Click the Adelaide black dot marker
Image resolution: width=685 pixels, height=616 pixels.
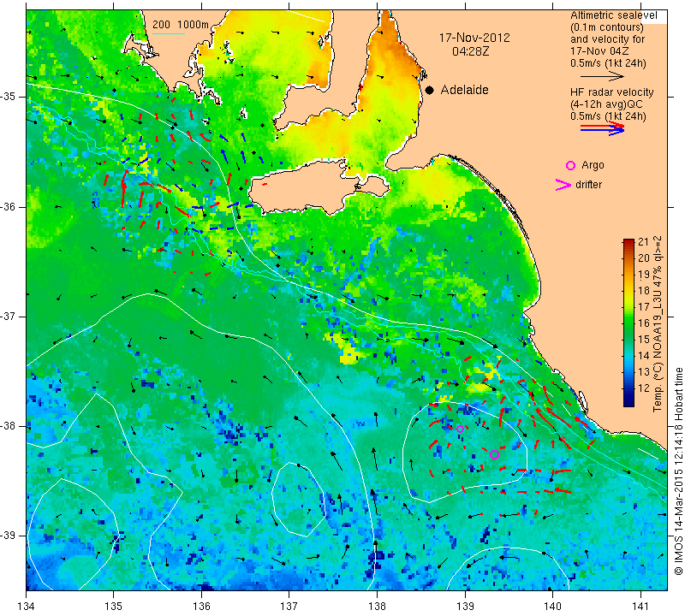[x=430, y=90]
